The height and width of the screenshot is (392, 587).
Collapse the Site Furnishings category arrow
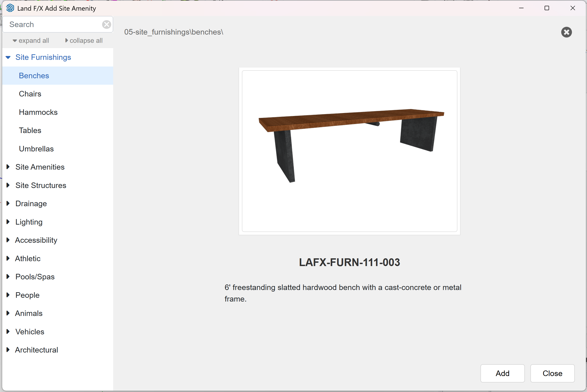pos(8,57)
